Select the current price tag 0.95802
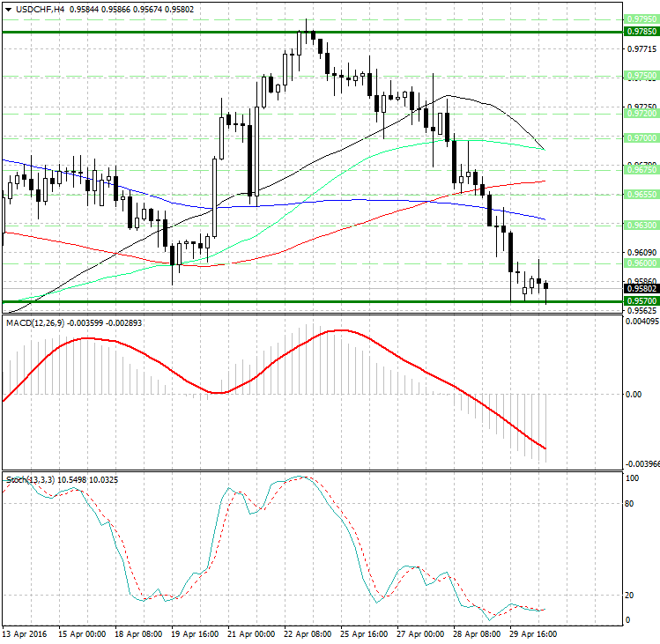This screenshot has height=644, width=660. [x=641, y=288]
